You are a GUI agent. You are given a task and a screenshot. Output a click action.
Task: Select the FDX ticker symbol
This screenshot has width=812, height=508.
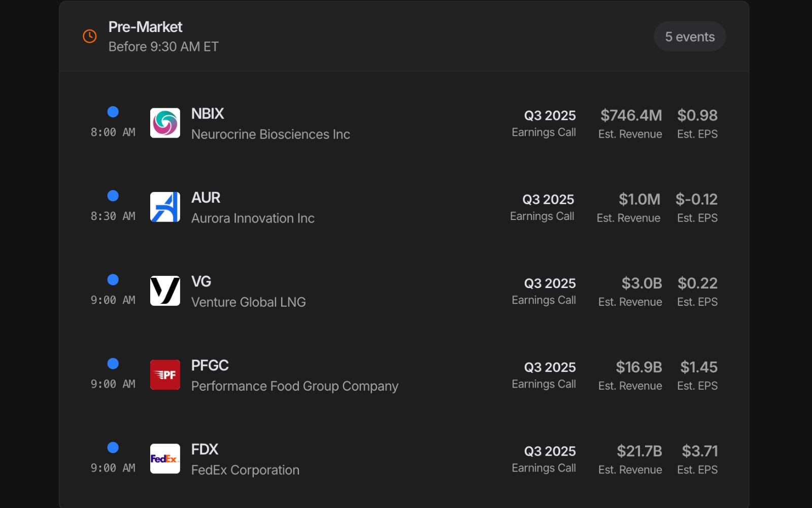tap(205, 450)
